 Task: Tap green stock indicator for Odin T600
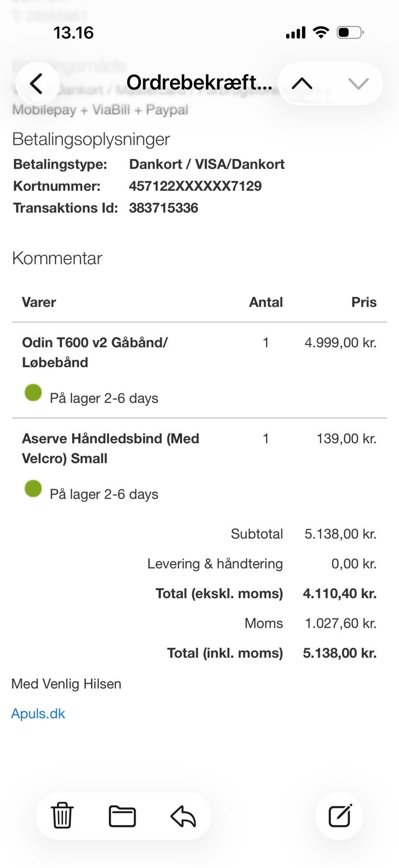33,392
